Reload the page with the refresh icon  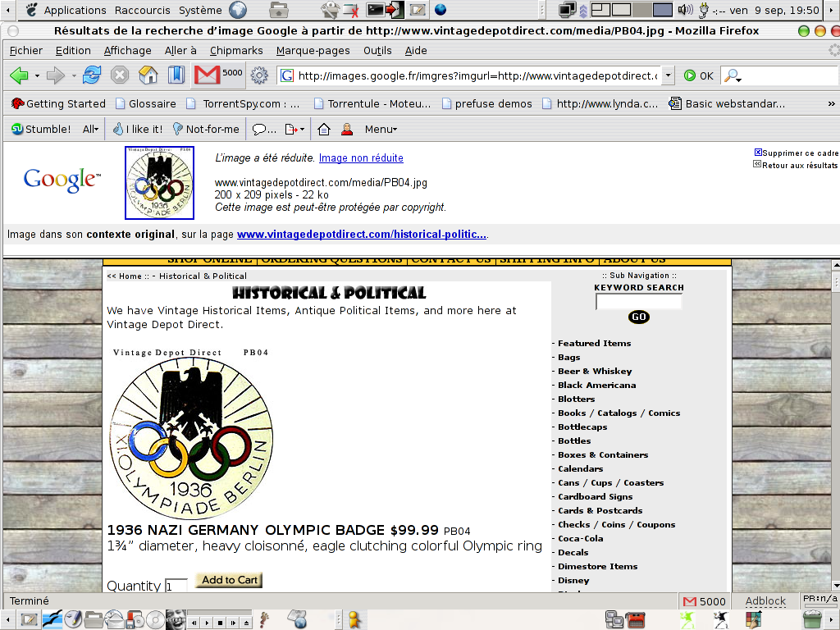coord(92,75)
